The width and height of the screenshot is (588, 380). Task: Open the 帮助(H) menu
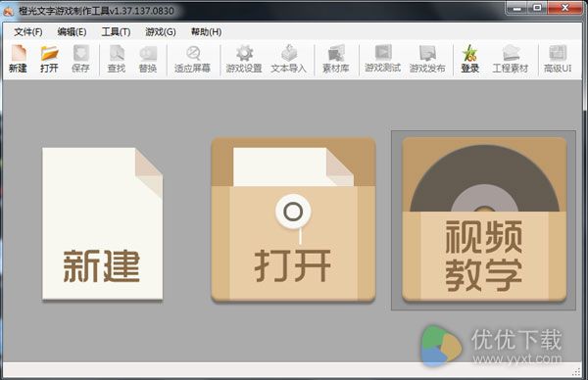[206, 32]
